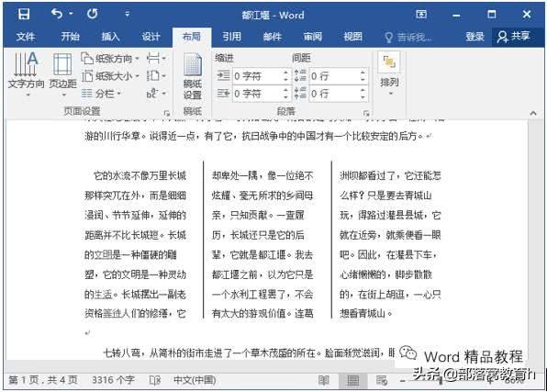Adjust the left indent spinner arrows
Viewport: 547px width, 392px height.
(x=286, y=76)
